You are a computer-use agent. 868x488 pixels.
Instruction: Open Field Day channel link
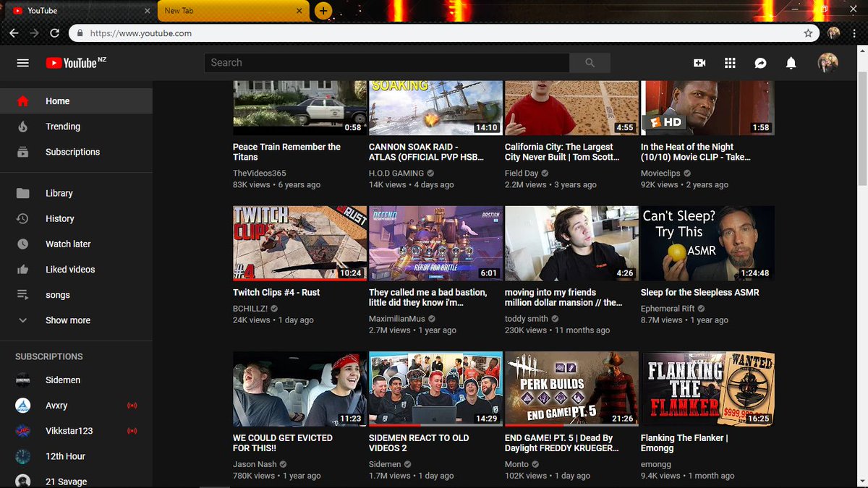[x=522, y=174]
